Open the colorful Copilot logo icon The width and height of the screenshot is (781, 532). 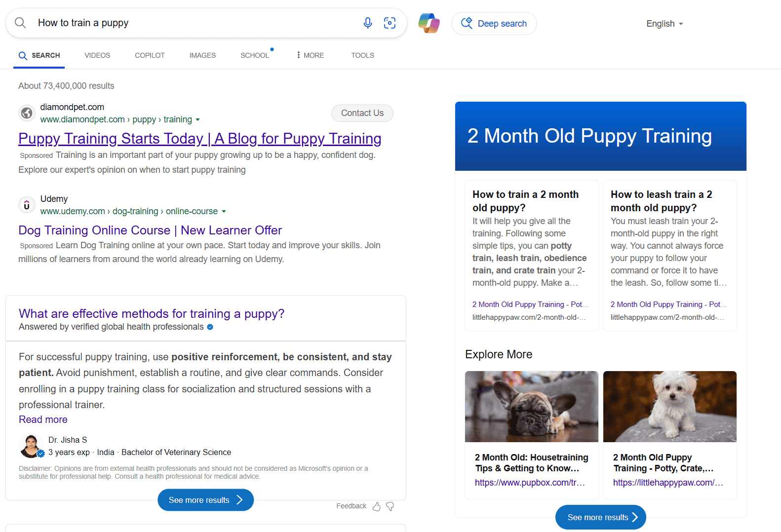pos(429,23)
